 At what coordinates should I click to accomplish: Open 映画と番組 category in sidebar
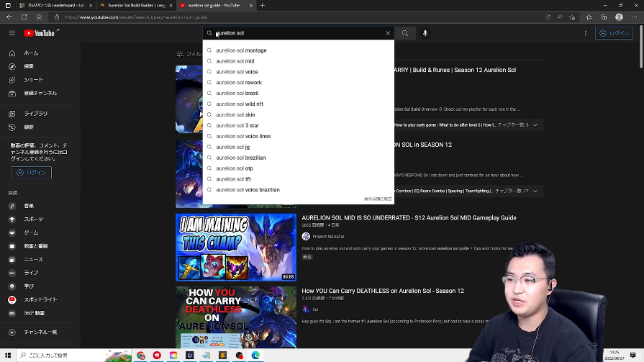tap(37, 246)
